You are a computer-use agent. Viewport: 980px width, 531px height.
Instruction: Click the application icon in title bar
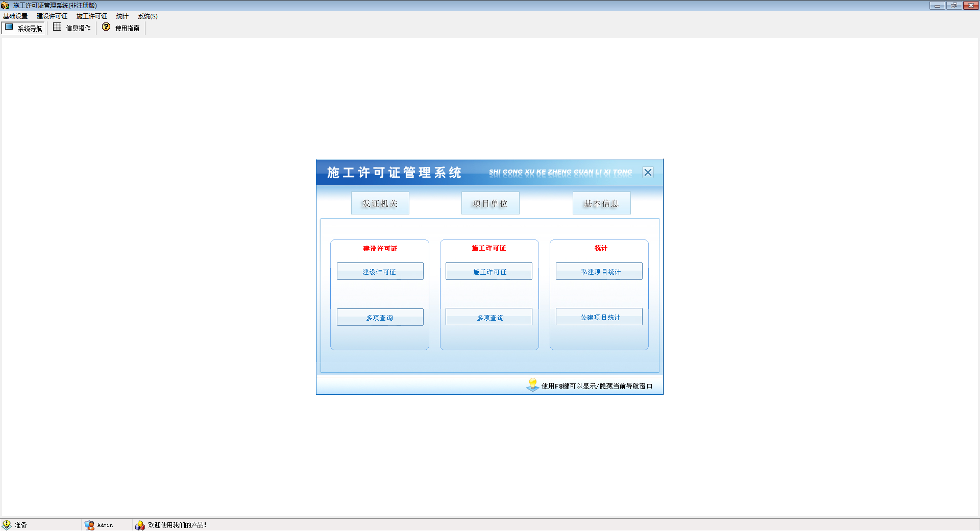click(x=5, y=6)
